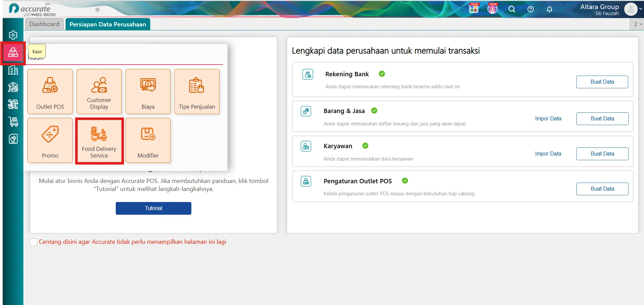Screen dimensions: 644x305
Task: Open the shopping cart sidebar icon
Action: 13,121
